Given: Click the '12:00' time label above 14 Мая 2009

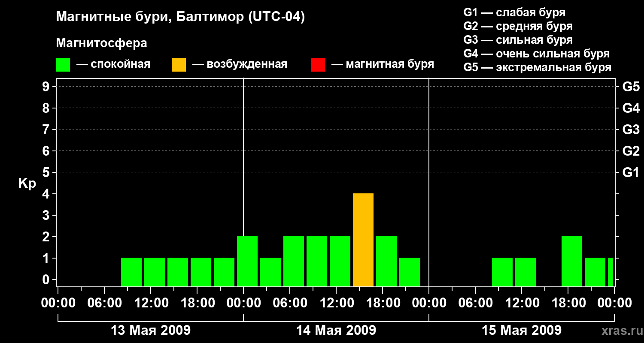Looking at the screenshot, I should [x=336, y=303].
